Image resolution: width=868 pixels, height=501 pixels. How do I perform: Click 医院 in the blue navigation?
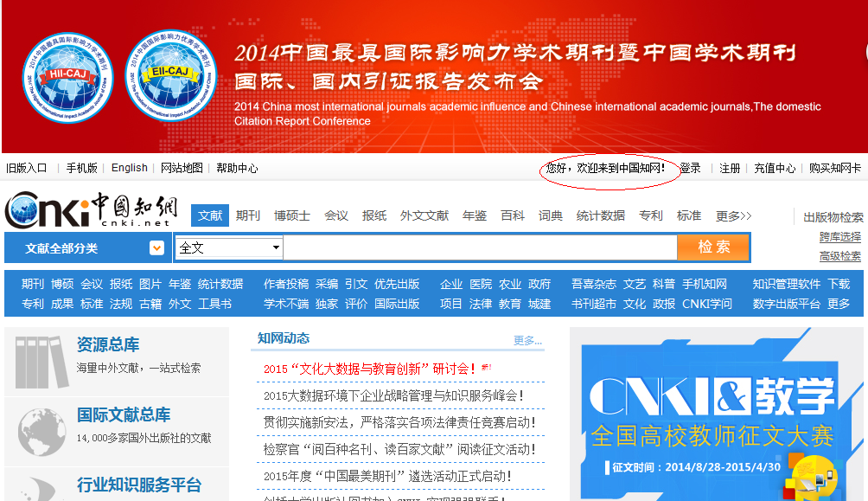(x=481, y=285)
